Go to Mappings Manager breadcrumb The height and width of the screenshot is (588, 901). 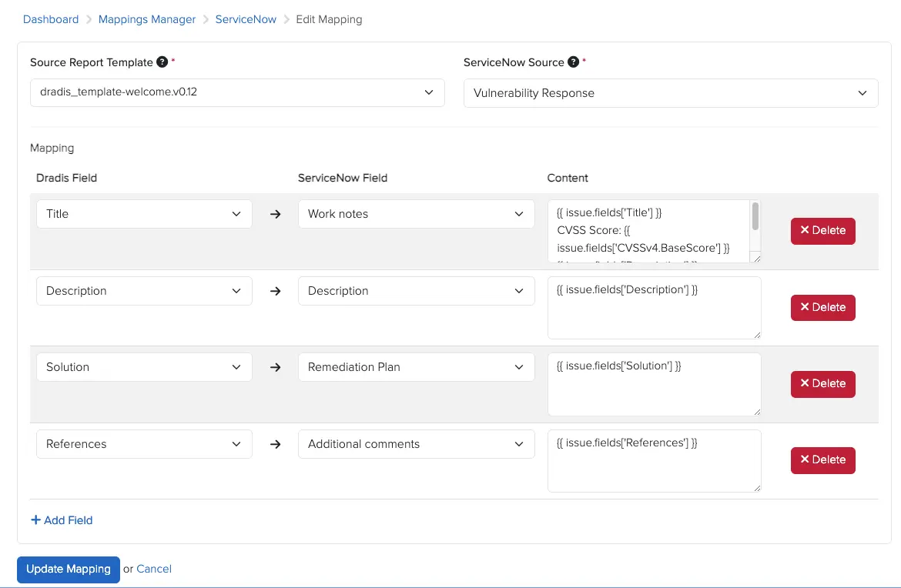147,19
